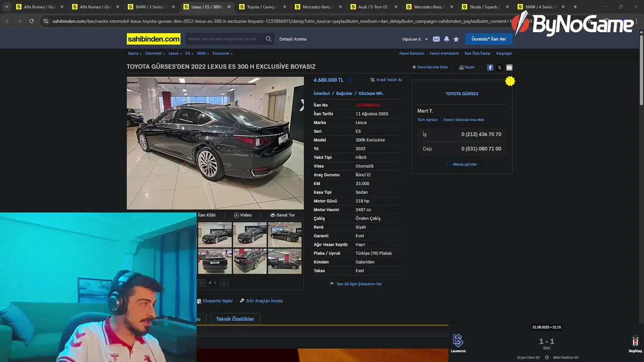
Task: Reload the page in browser
Action: click(x=31, y=21)
